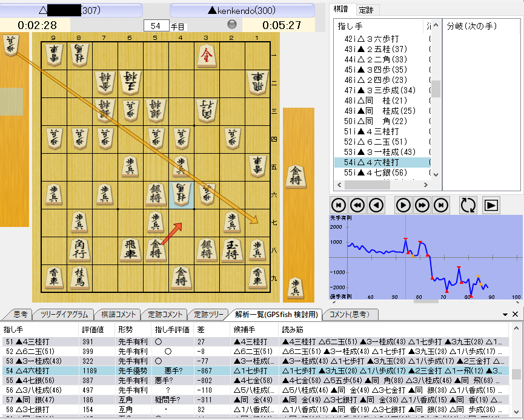
Task: Click the 分岐(次の手) header
Action: [481, 25]
